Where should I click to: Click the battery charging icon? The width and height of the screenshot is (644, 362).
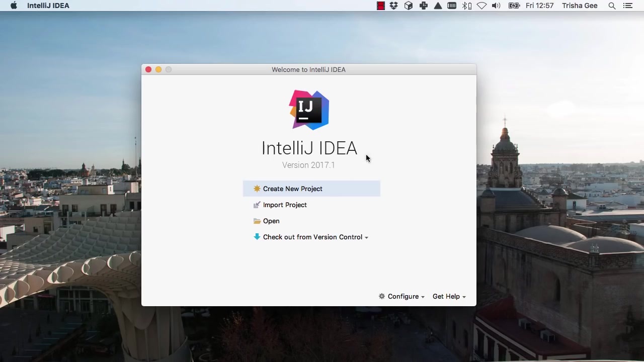click(x=514, y=6)
